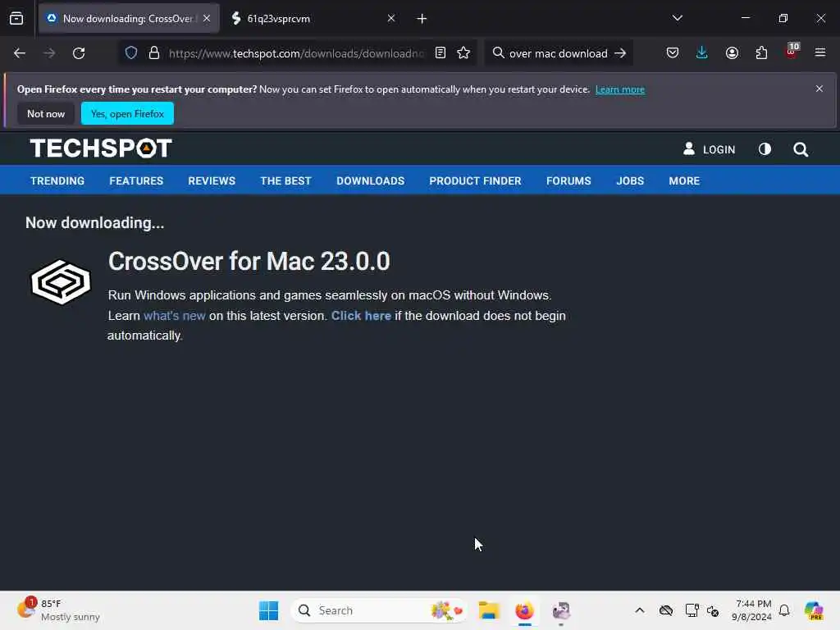
Task: Click the forward navigation arrow
Action: tap(49, 53)
